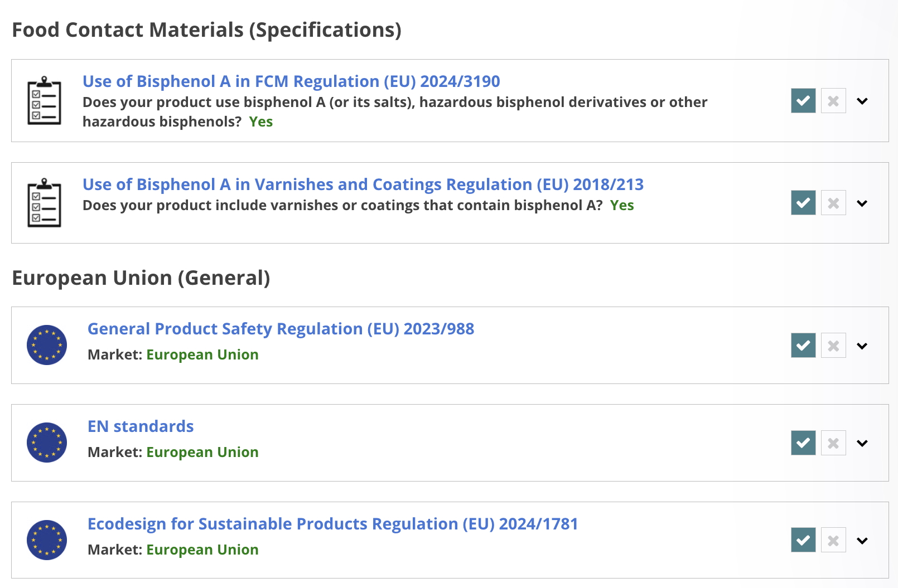Expand the Bisphenol A FCM Regulation row
Image resolution: width=898 pixels, height=588 pixels.
(x=862, y=101)
